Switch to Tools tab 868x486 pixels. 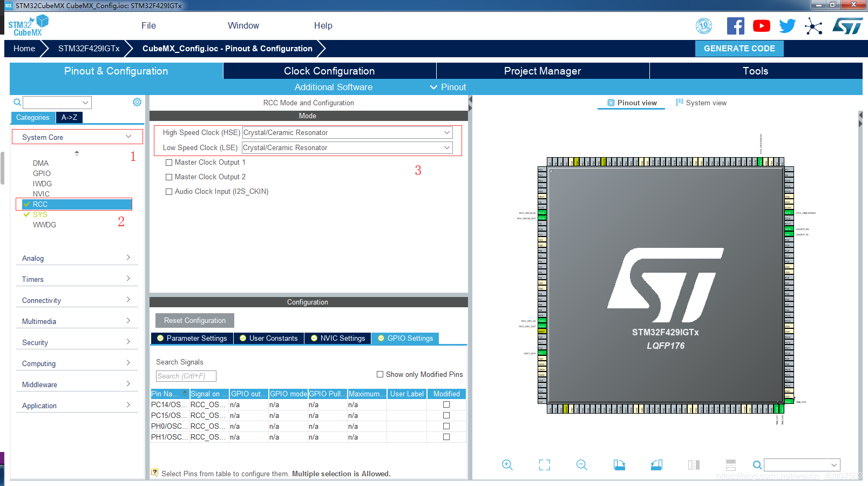pyautogui.click(x=756, y=71)
